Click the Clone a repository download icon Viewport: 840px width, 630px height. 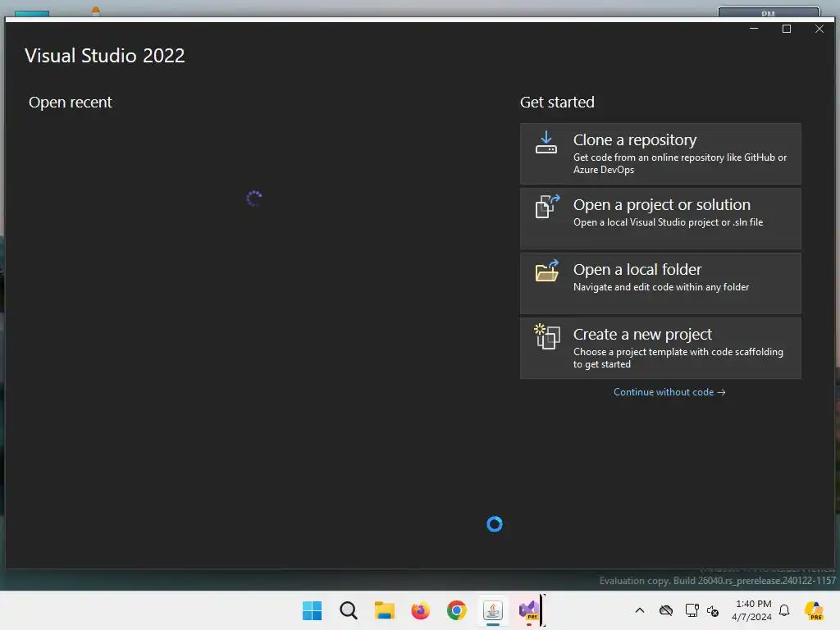[546, 143]
